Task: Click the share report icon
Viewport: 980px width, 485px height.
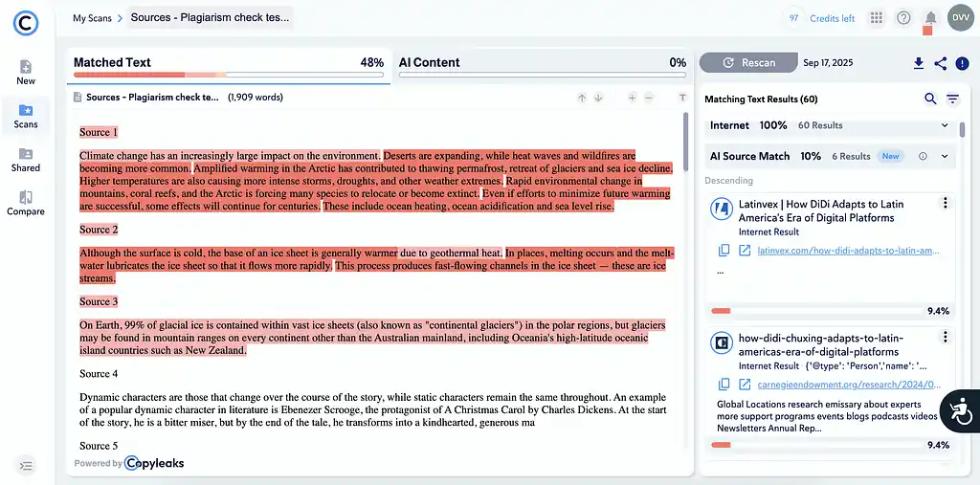Action: pos(941,63)
